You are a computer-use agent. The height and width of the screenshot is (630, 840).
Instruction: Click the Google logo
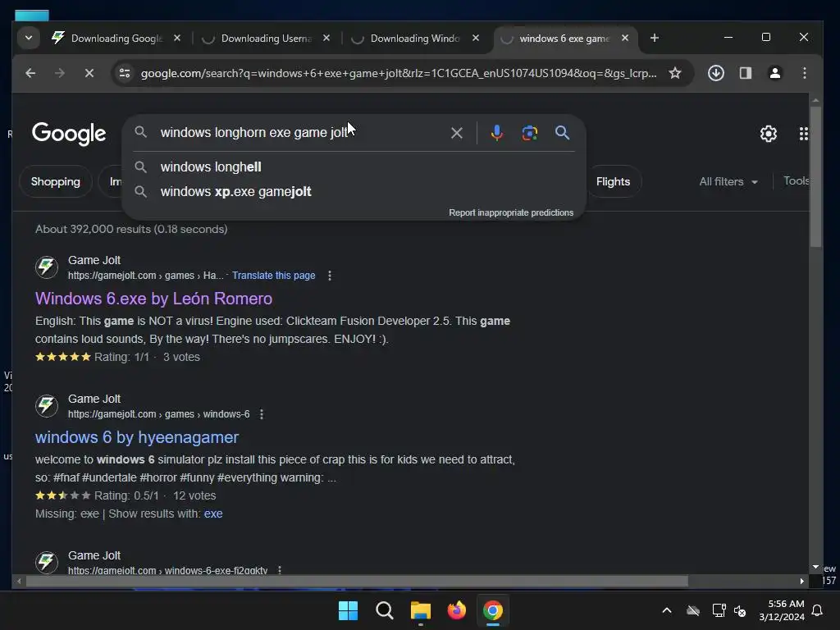69,134
